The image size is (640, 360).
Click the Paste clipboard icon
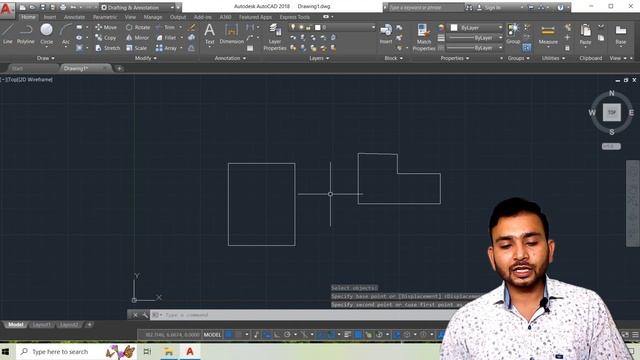pos(585,34)
